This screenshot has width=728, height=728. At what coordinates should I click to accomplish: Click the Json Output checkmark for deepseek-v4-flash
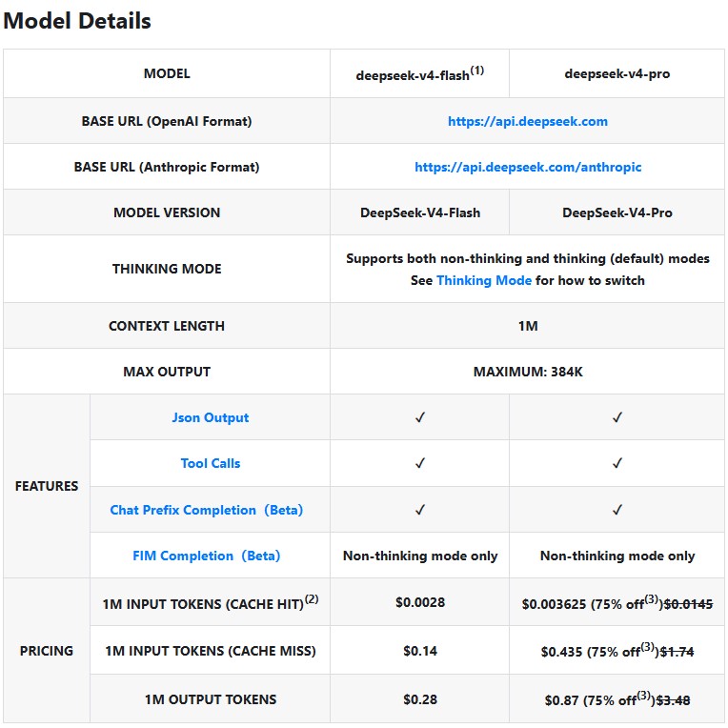click(x=419, y=417)
